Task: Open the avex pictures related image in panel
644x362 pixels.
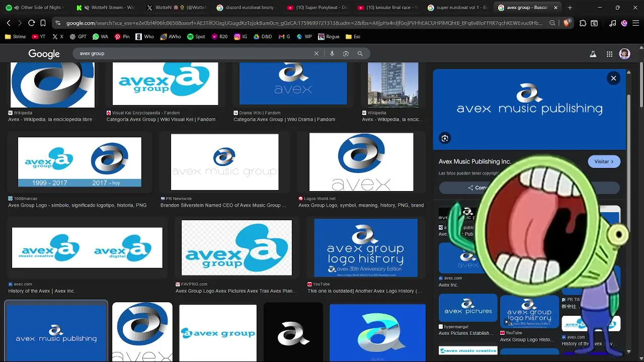Action: tap(468, 308)
